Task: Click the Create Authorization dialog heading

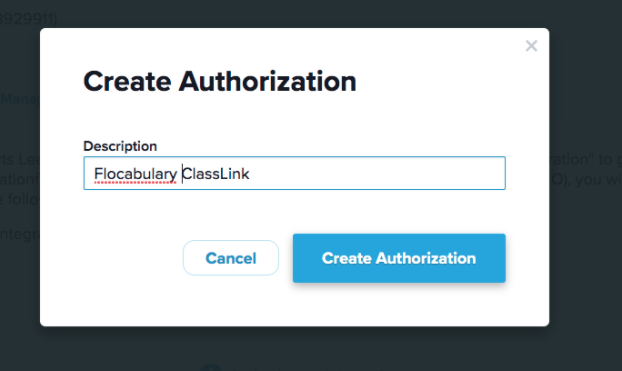Action: tap(220, 81)
